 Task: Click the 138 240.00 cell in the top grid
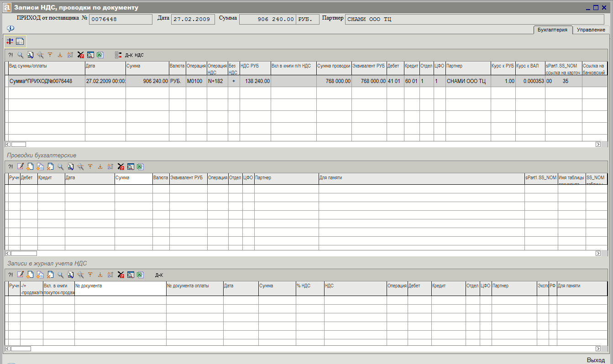(255, 81)
